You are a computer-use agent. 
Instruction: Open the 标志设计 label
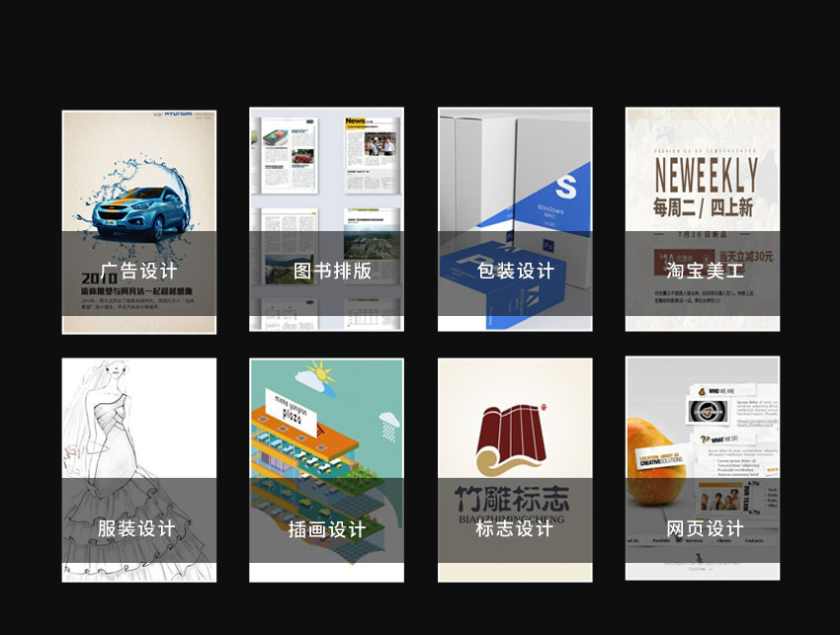[x=515, y=529]
